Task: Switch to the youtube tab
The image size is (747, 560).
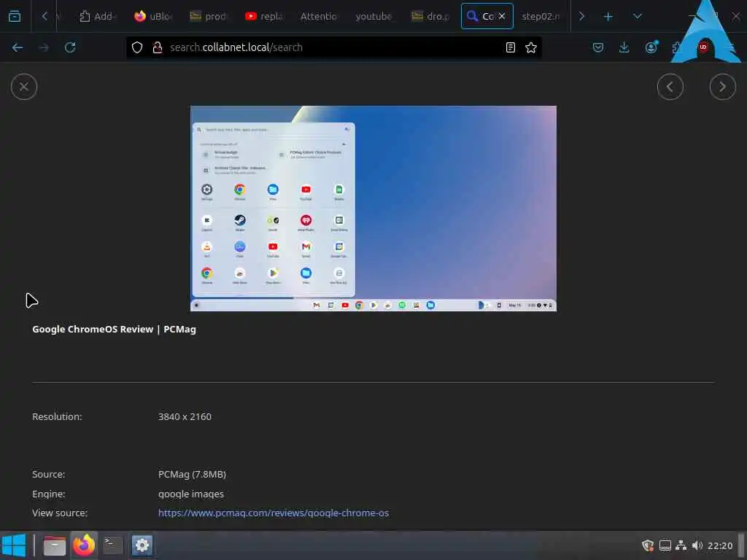Action: coord(374,16)
